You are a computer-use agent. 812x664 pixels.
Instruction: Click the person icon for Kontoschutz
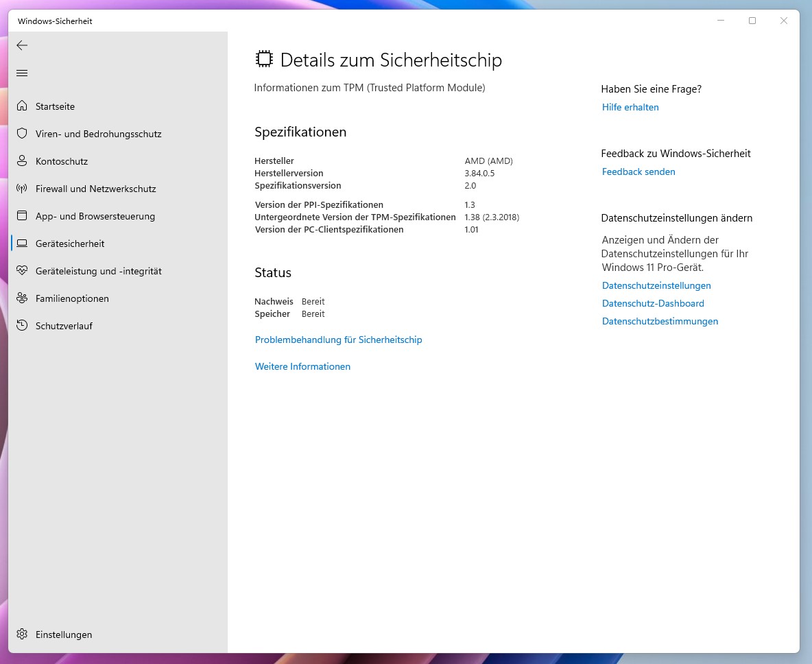coord(22,161)
